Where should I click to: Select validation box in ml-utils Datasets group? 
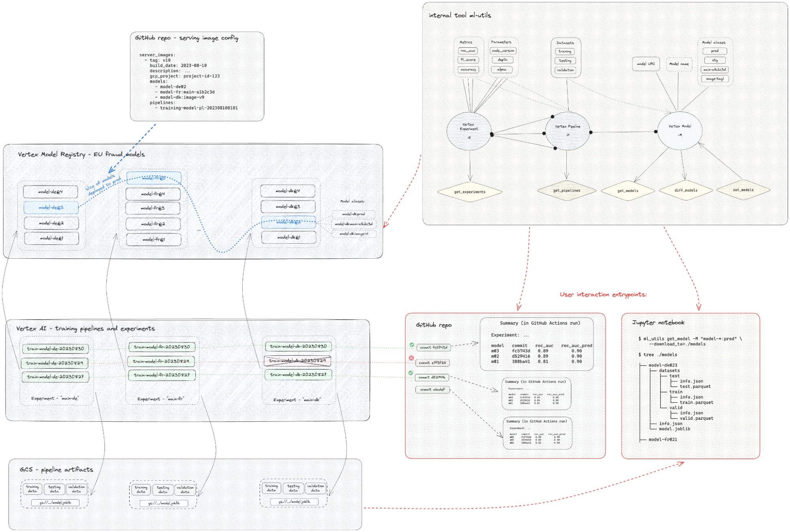(x=565, y=70)
